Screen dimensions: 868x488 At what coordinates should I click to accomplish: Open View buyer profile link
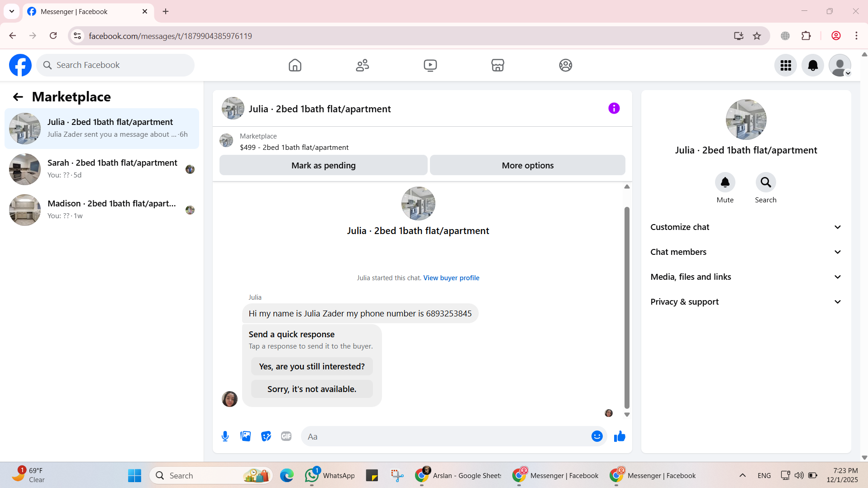451,278
